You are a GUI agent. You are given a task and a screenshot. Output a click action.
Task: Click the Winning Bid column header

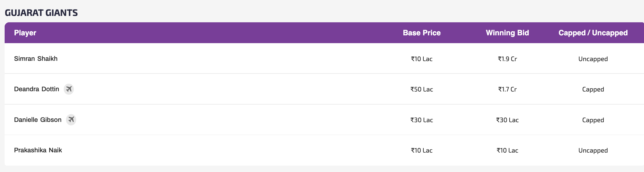[x=507, y=33]
